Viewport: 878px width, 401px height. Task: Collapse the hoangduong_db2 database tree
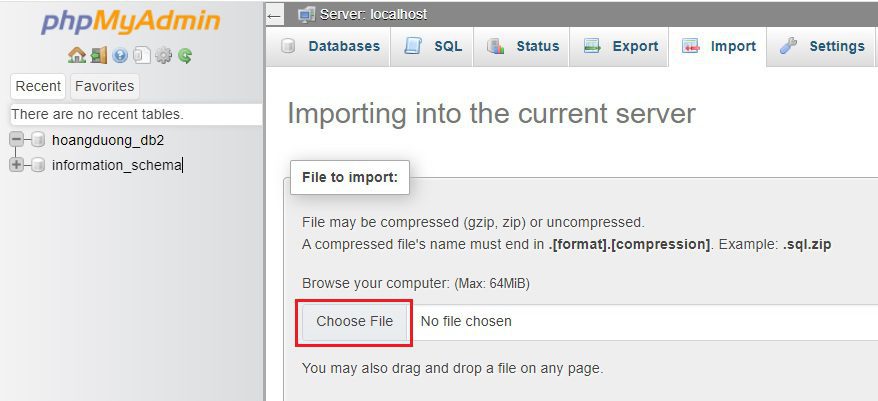(17, 140)
